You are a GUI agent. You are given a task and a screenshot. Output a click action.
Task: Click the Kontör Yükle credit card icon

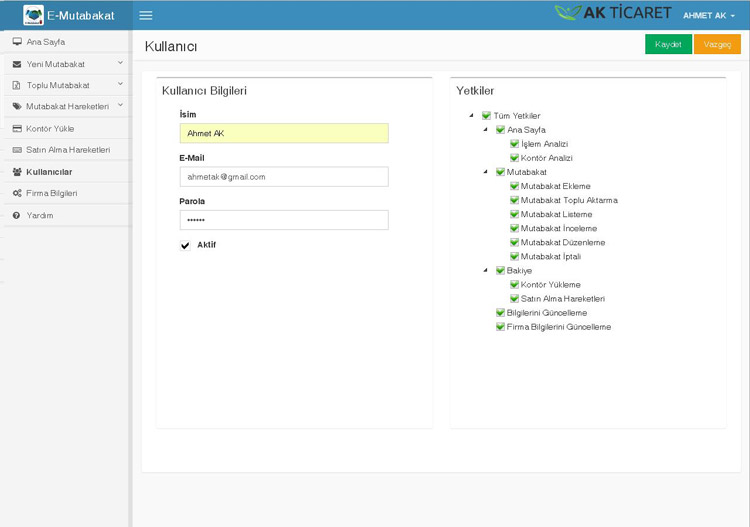(x=17, y=129)
